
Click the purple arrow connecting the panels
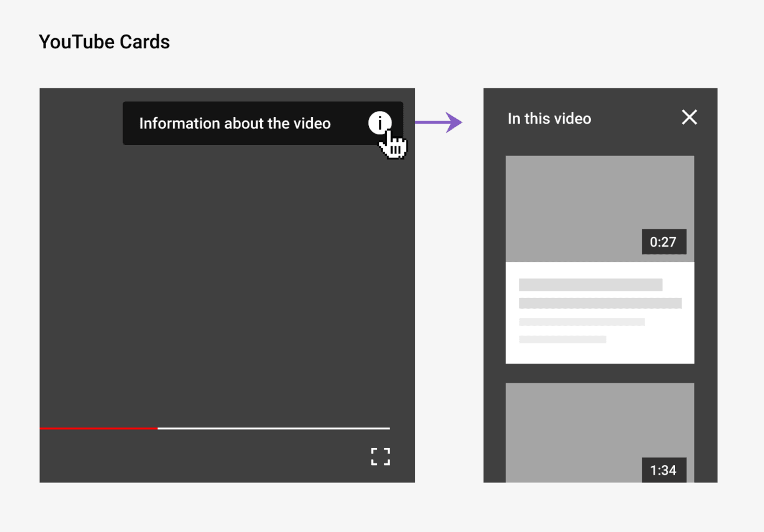(x=439, y=122)
